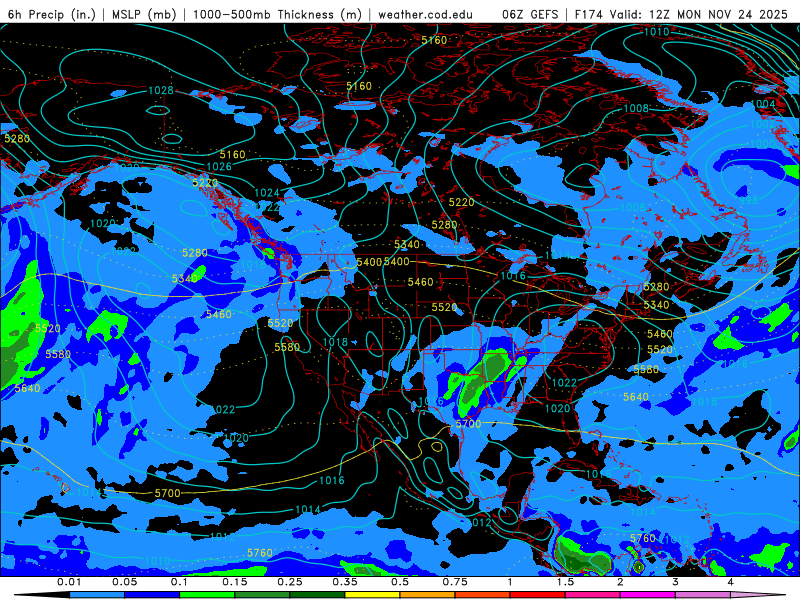Click the 0.75 precipitation scale label
Viewport: 800px width, 600px height.
pyautogui.click(x=455, y=582)
